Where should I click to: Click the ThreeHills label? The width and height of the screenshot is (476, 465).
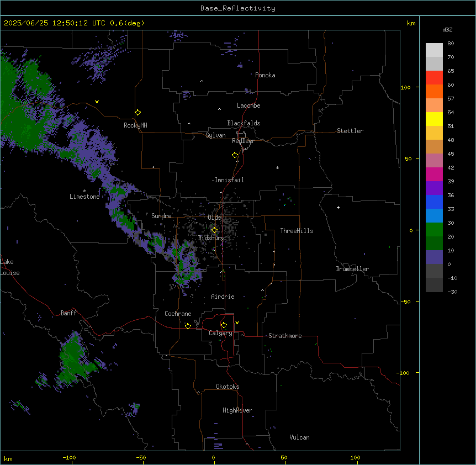[297, 231]
